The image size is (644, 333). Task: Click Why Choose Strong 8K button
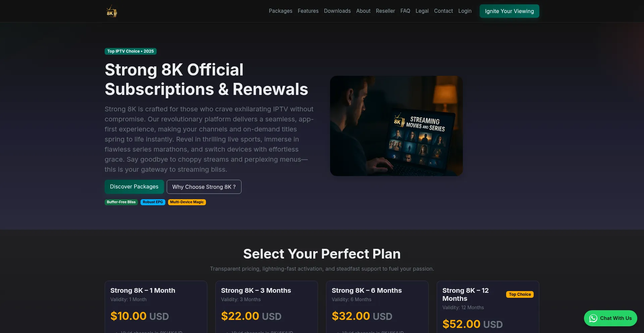204,187
